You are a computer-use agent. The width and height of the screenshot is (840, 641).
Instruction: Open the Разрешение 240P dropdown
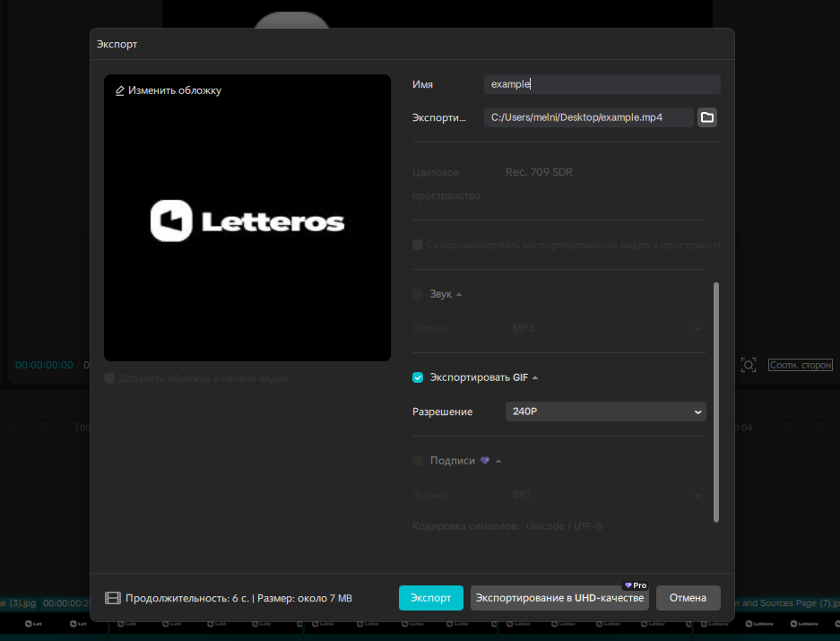[x=604, y=411]
